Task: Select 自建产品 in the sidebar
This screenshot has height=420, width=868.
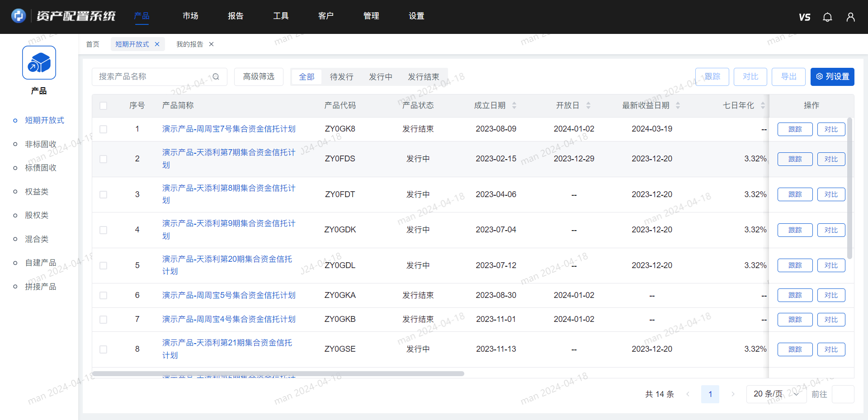Action: point(41,263)
